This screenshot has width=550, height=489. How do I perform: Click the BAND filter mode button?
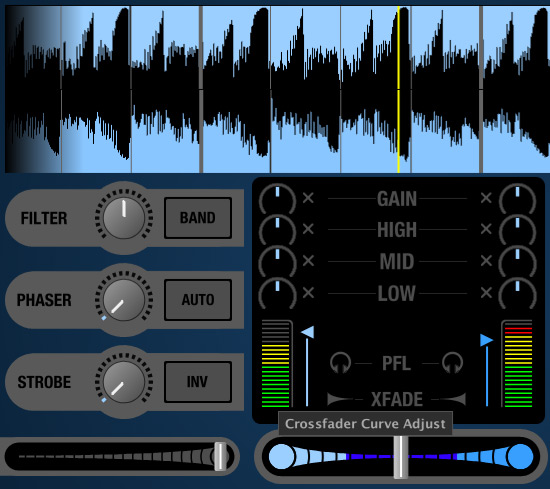click(x=198, y=218)
